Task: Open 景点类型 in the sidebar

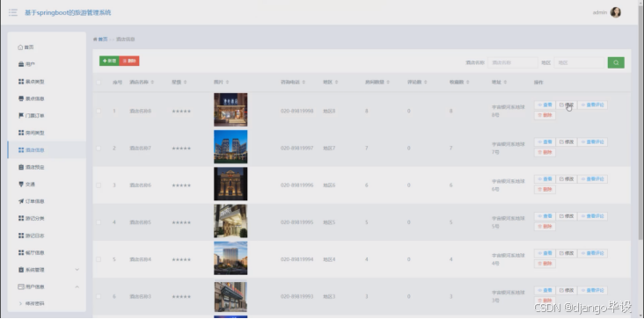Action: point(47,82)
